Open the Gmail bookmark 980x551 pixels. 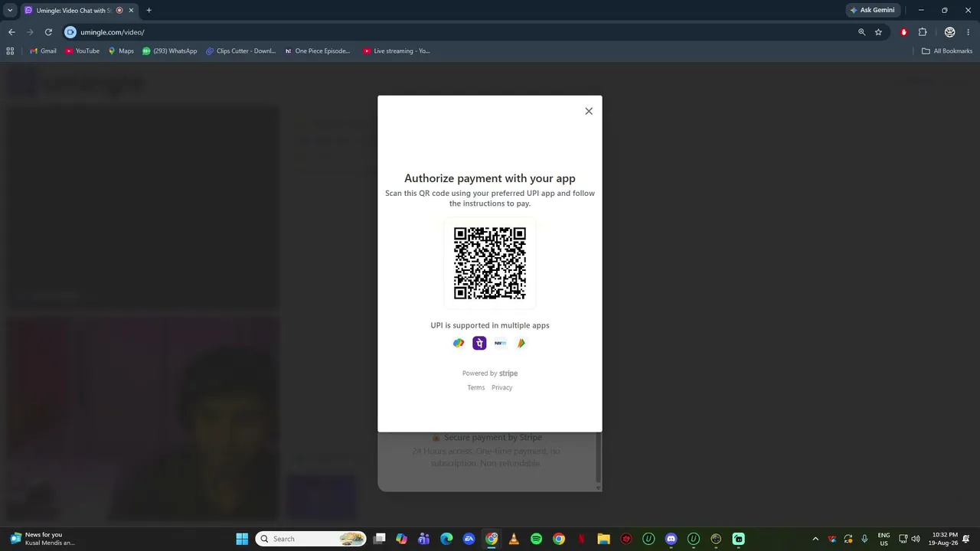click(43, 51)
